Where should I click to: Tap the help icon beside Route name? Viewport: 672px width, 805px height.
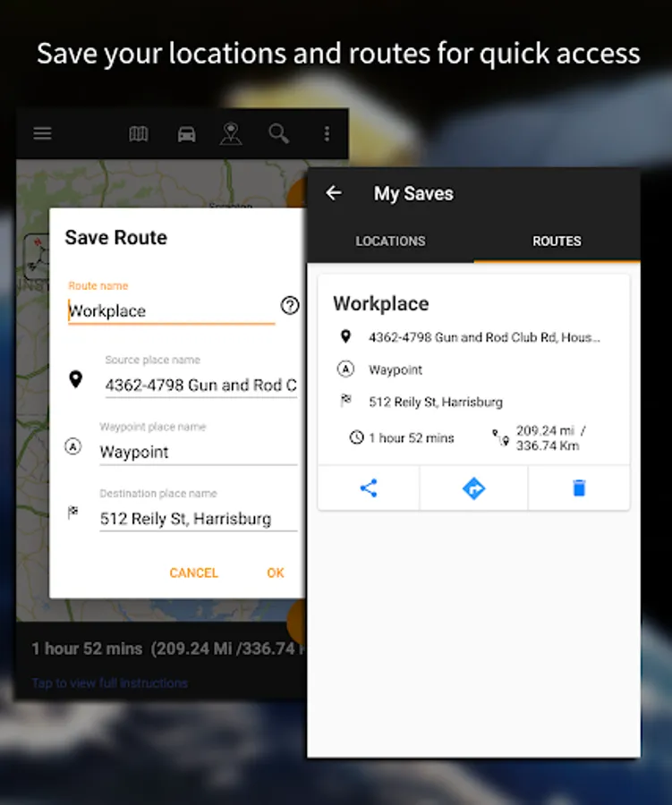pos(290,306)
